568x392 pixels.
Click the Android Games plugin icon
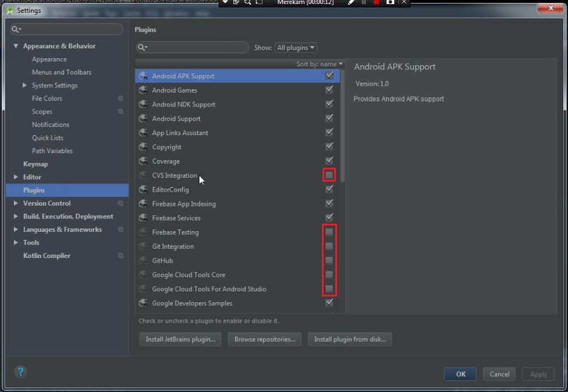pos(143,90)
